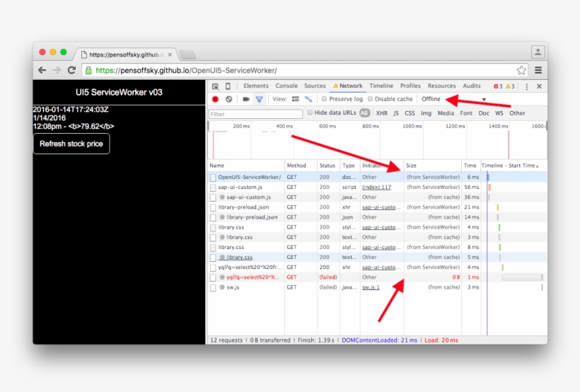Image resolution: width=580 pixels, height=392 pixels.
Task: Open the Offline throttling dropdown
Action: coord(453,99)
